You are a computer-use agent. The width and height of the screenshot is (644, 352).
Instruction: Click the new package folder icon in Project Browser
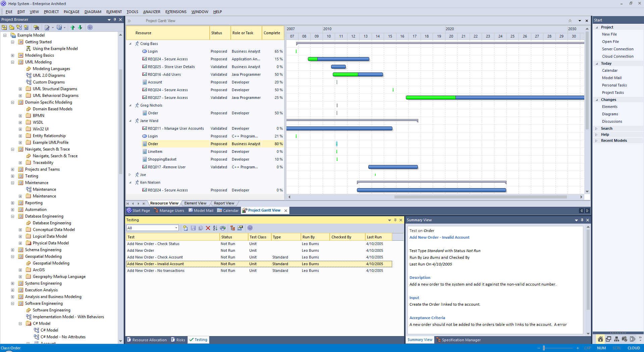click(x=12, y=27)
